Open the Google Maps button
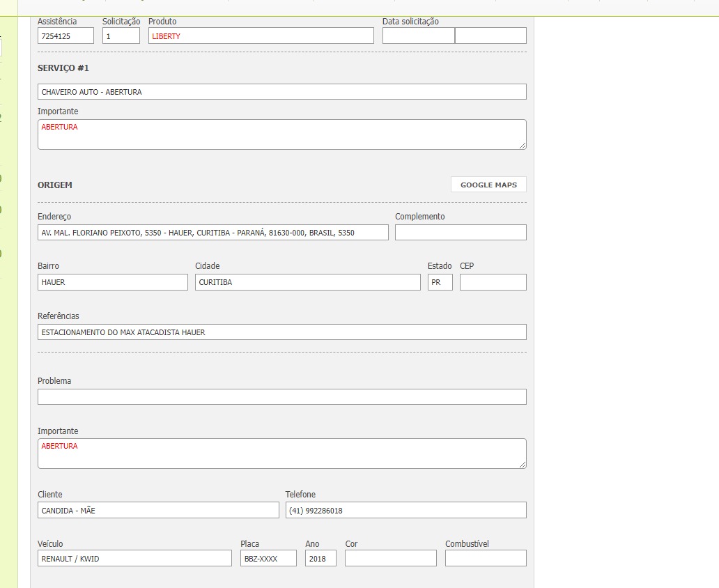 coord(488,185)
